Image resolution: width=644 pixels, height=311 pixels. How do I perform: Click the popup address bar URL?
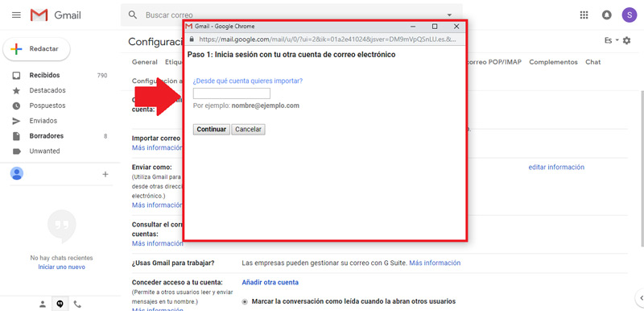coord(328,39)
